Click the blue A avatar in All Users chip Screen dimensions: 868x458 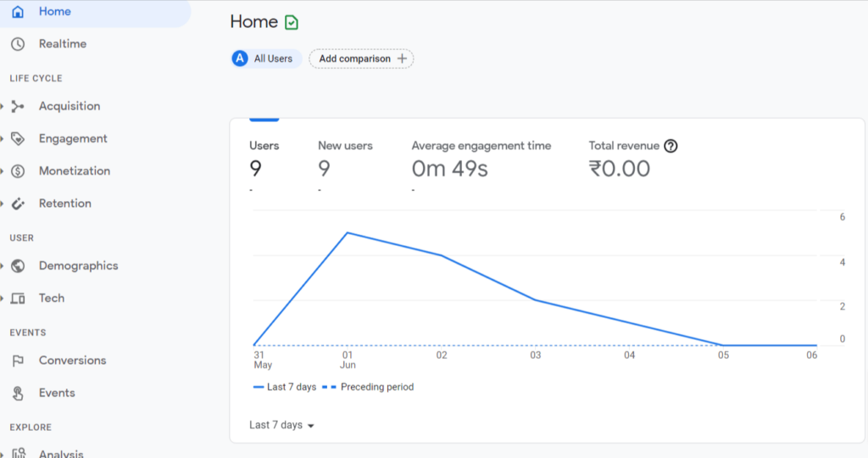tap(240, 59)
